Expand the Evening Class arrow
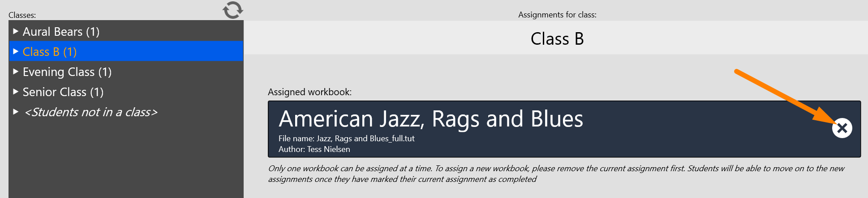This screenshot has height=198, width=868. [16, 72]
